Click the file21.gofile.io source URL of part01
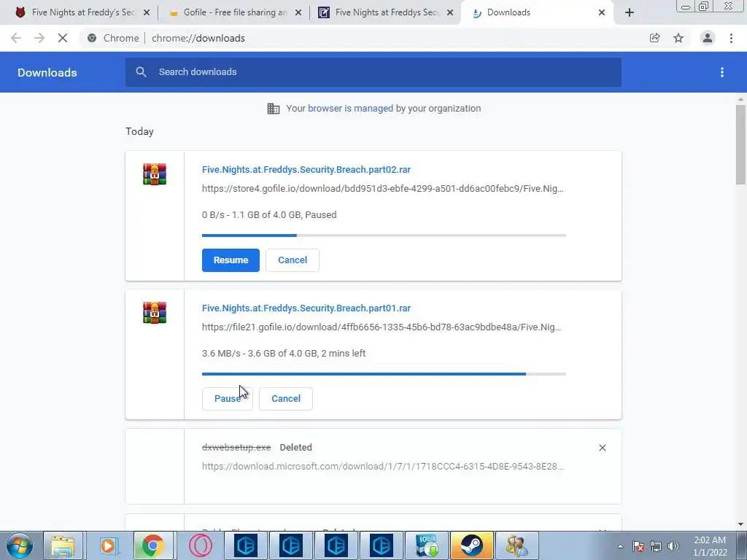 (x=382, y=327)
